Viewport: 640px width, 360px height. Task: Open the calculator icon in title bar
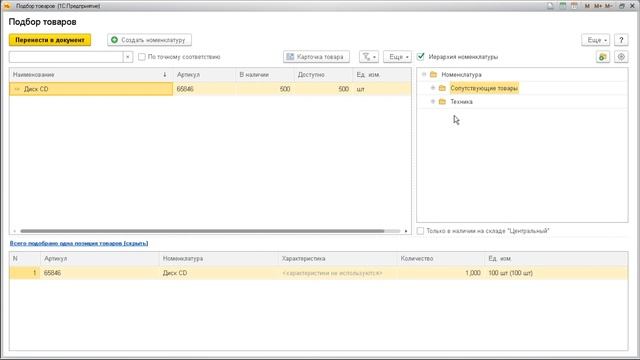point(562,6)
